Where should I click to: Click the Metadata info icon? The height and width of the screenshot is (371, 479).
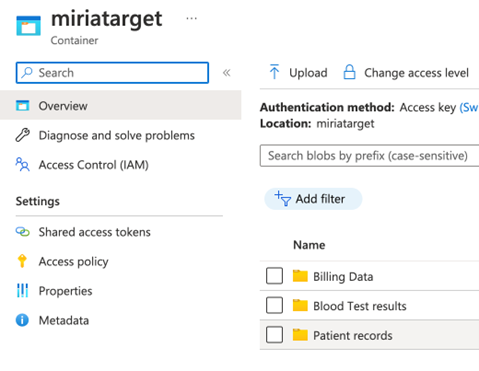(22, 320)
